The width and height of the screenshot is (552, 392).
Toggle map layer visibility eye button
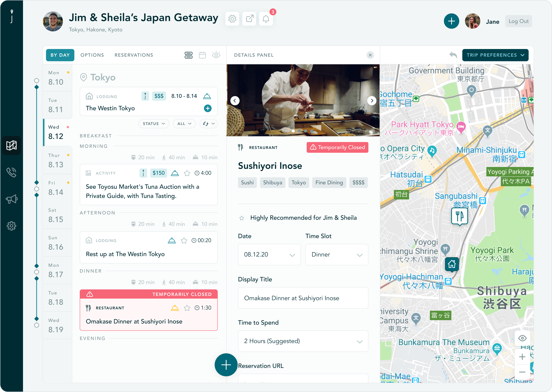click(x=522, y=338)
